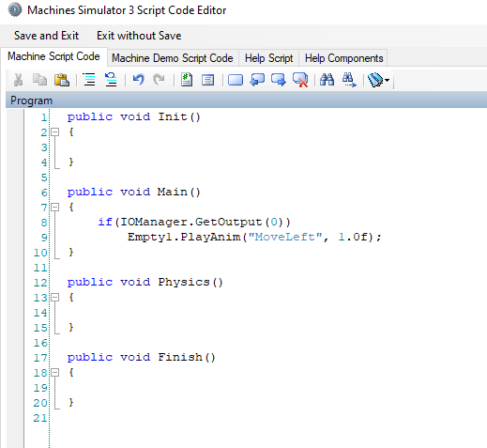This screenshot has width=487, height=448.
Task: Go to previous bookmark icon
Action: [257, 80]
